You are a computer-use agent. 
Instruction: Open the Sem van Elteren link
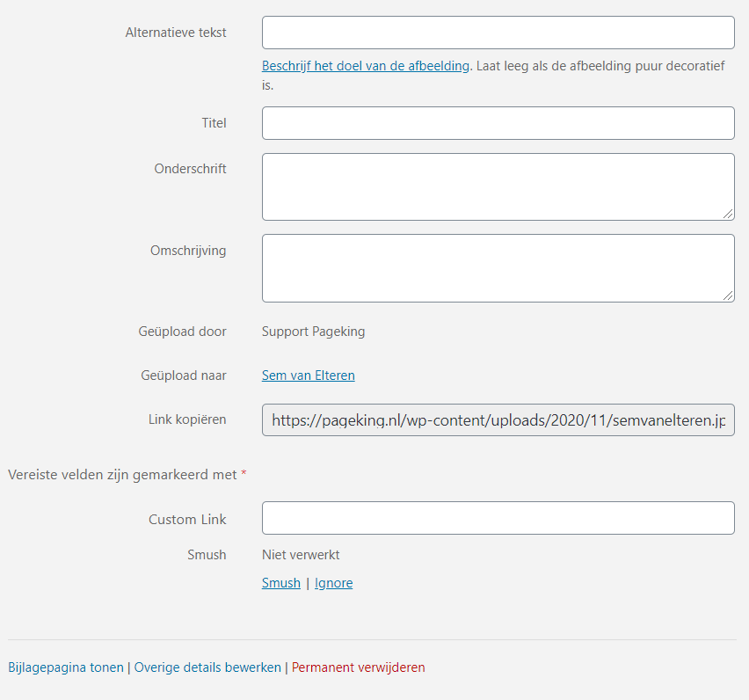[x=309, y=376]
